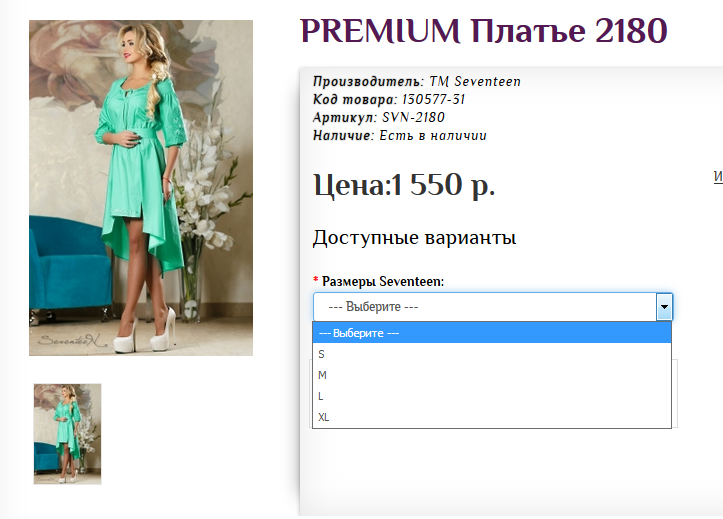The height and width of the screenshot is (519, 723).
Task: Click the PREMIUM Платье 2180 title
Action: point(484,31)
